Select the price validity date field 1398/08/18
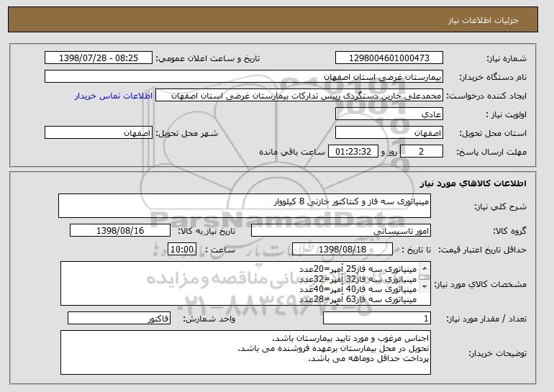This screenshot has height=392, width=554. [x=342, y=250]
